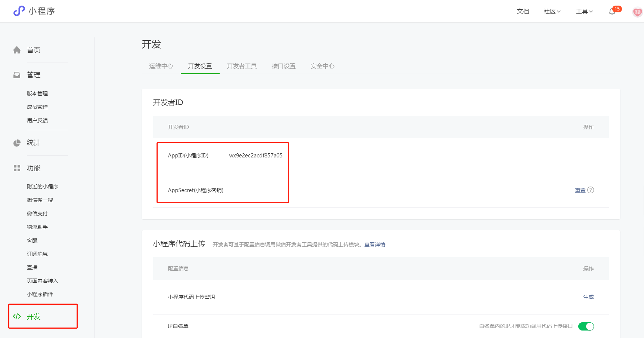Image resolution: width=644 pixels, height=338 pixels.
Task: Open the user avatar in the header
Action: point(637,12)
